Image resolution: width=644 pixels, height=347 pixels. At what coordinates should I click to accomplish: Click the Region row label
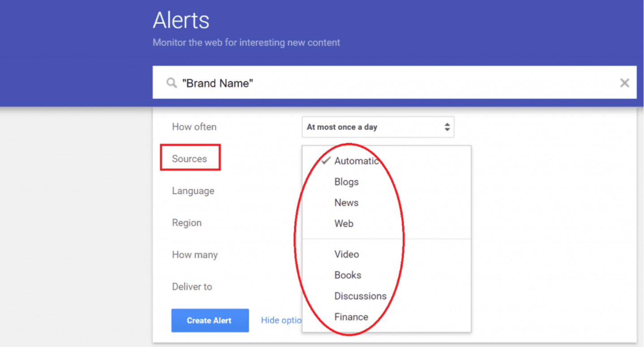(x=187, y=223)
